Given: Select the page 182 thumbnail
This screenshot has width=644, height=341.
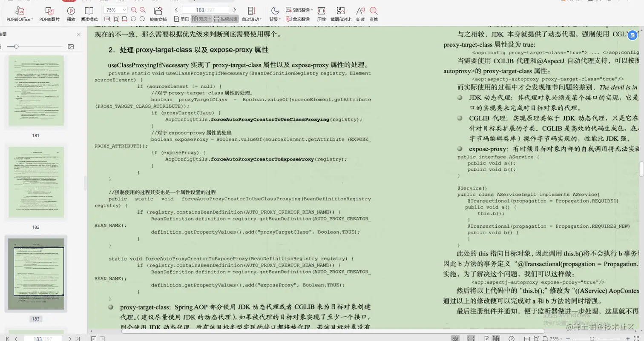Looking at the screenshot, I should pyautogui.click(x=36, y=182).
